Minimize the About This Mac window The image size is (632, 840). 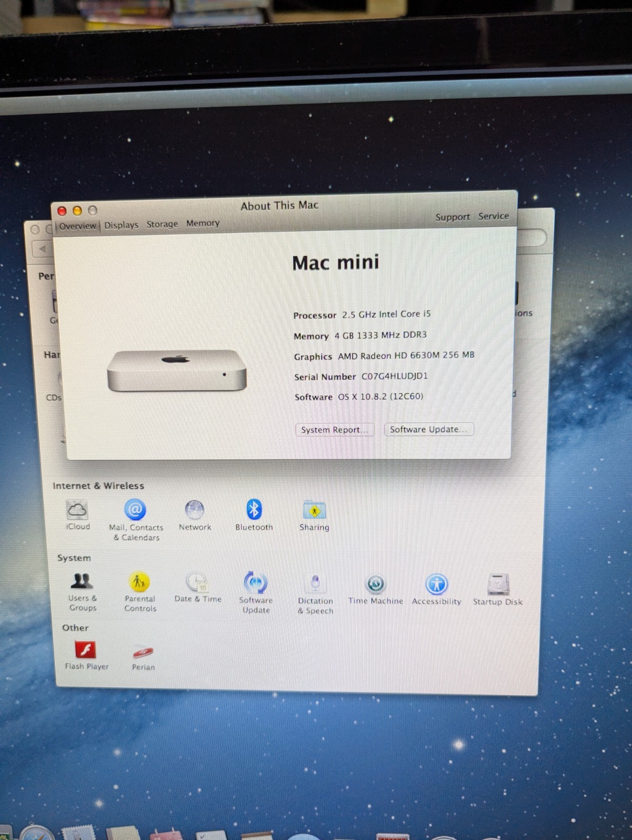pyautogui.click(x=77, y=211)
